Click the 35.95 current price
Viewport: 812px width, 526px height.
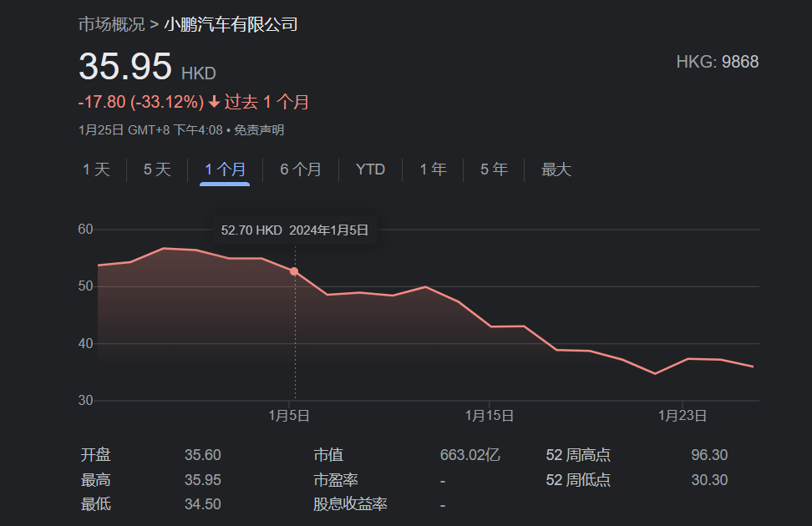(x=124, y=67)
